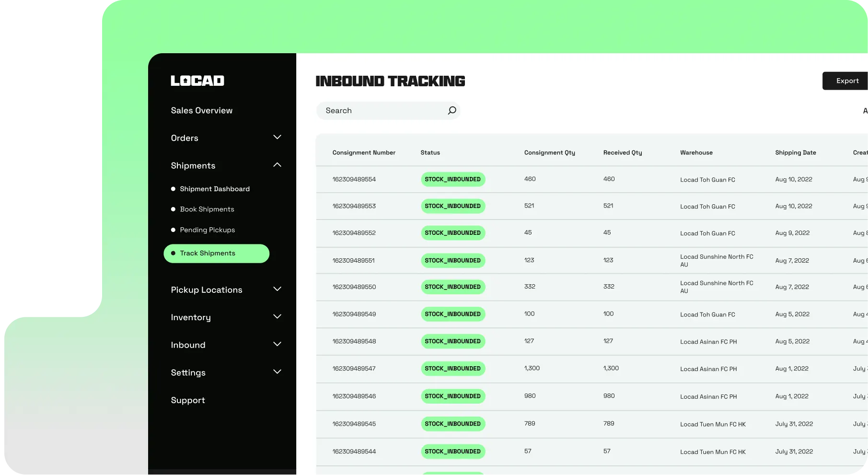Viewport: 868px width, 475px height.
Task: Open Pending Pickups
Action: point(207,230)
